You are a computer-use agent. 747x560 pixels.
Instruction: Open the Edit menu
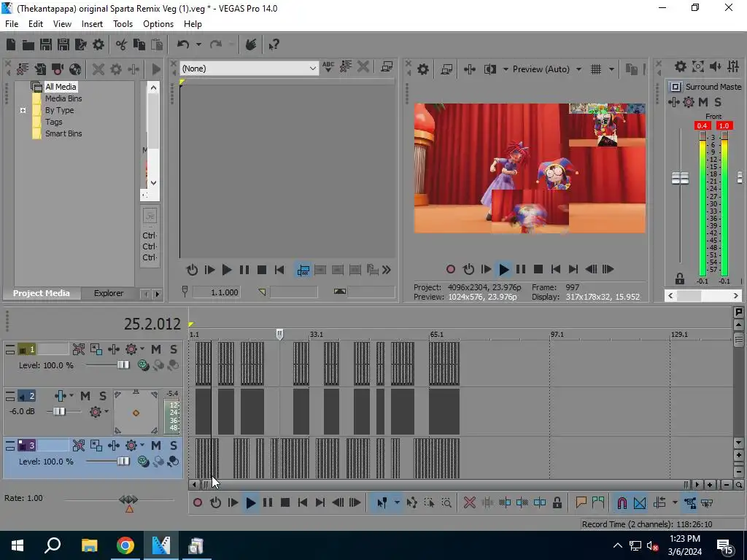click(36, 24)
